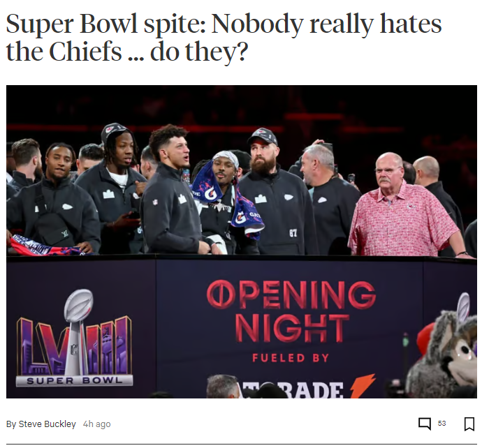This screenshot has height=448, width=482.
Task: Click the 53 comment count
Action: pyautogui.click(x=441, y=424)
